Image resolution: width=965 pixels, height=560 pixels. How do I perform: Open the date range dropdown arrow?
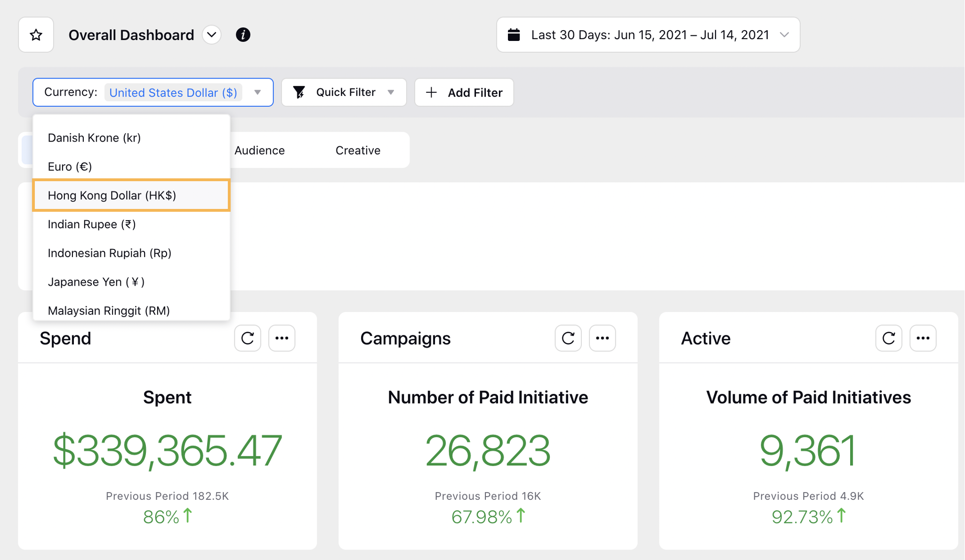pyautogui.click(x=784, y=35)
